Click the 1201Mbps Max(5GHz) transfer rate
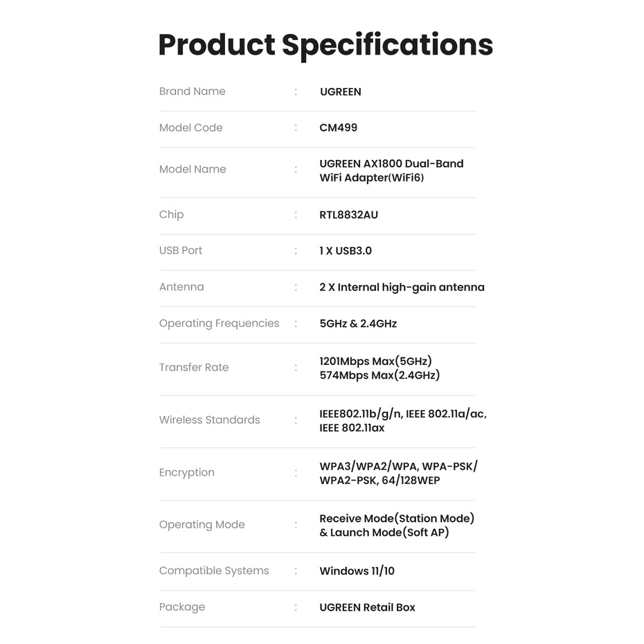 (x=375, y=361)
